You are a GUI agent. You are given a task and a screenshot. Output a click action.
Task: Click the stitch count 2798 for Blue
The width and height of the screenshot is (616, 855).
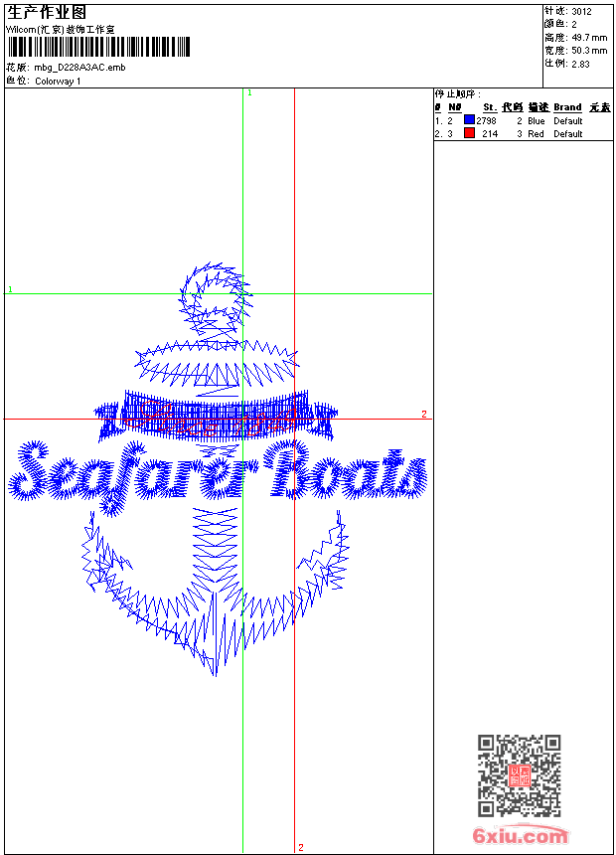point(486,121)
